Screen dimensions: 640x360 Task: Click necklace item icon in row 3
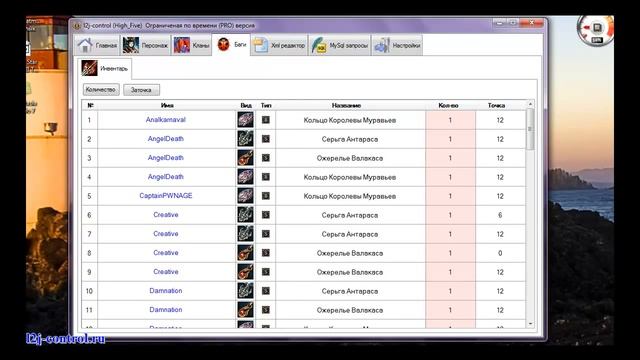245,158
